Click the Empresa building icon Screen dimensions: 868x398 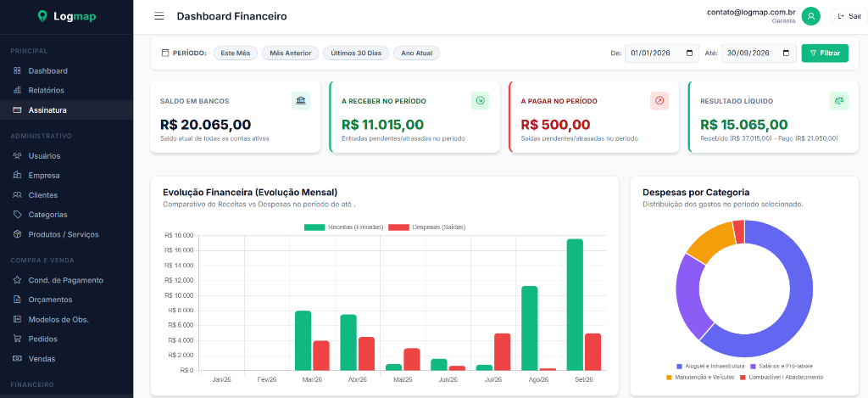coord(17,175)
